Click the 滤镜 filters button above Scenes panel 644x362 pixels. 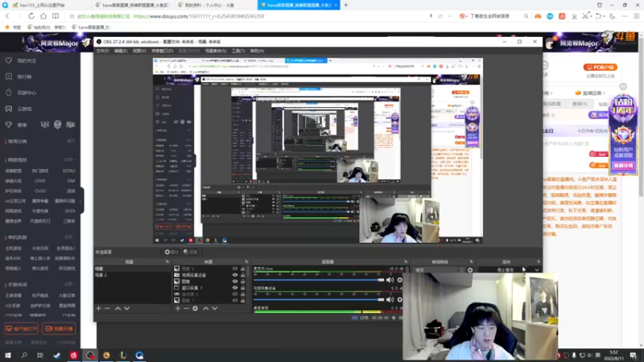tap(190, 252)
